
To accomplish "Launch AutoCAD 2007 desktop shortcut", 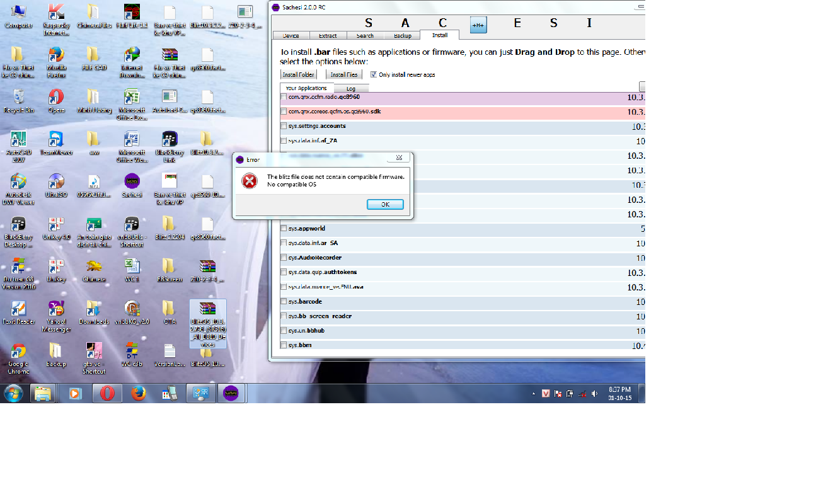I will tap(18, 146).
